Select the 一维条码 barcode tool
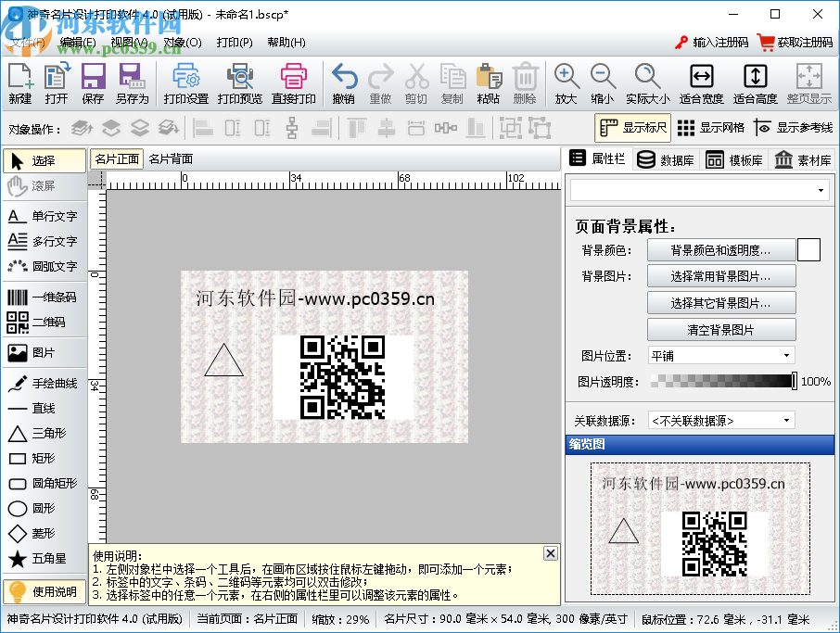 tap(44, 298)
